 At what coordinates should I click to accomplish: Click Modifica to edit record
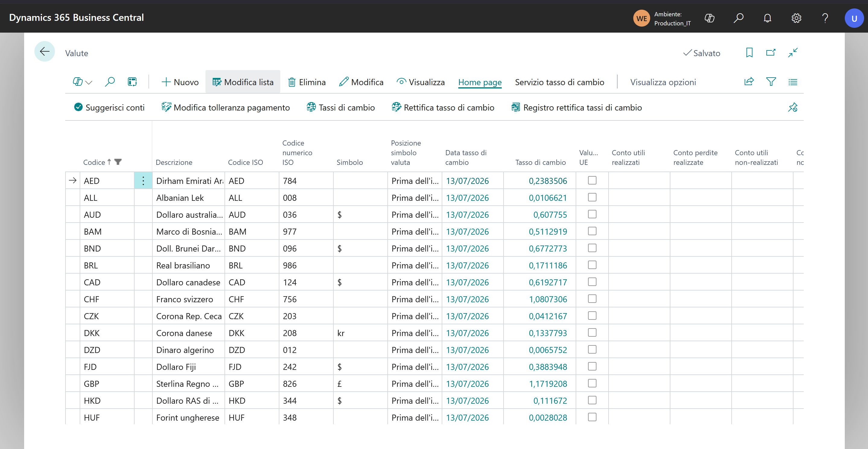pos(361,82)
